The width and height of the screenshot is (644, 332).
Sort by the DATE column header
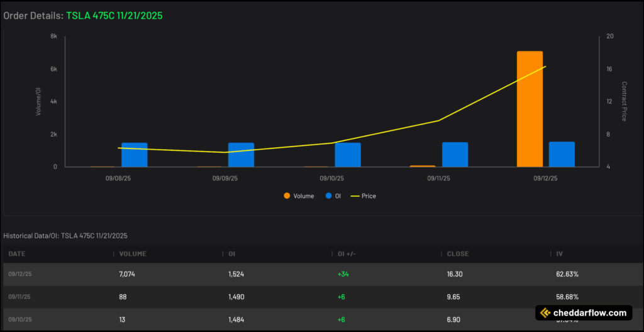17,254
